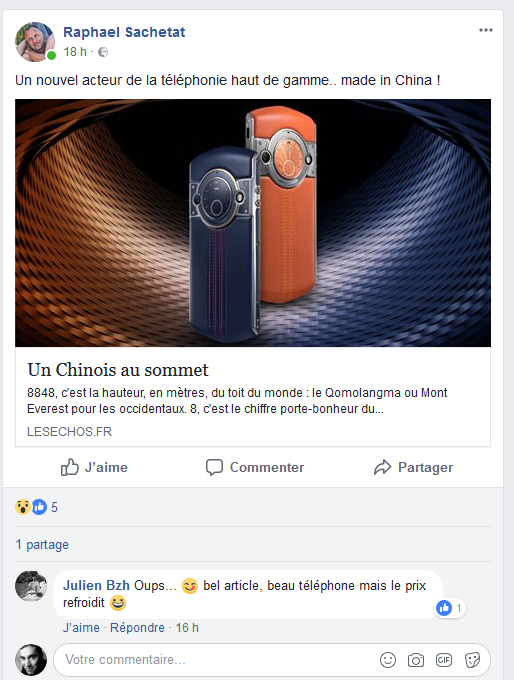View the 1 partage shares list
This screenshot has height=680, width=514.
point(42,544)
